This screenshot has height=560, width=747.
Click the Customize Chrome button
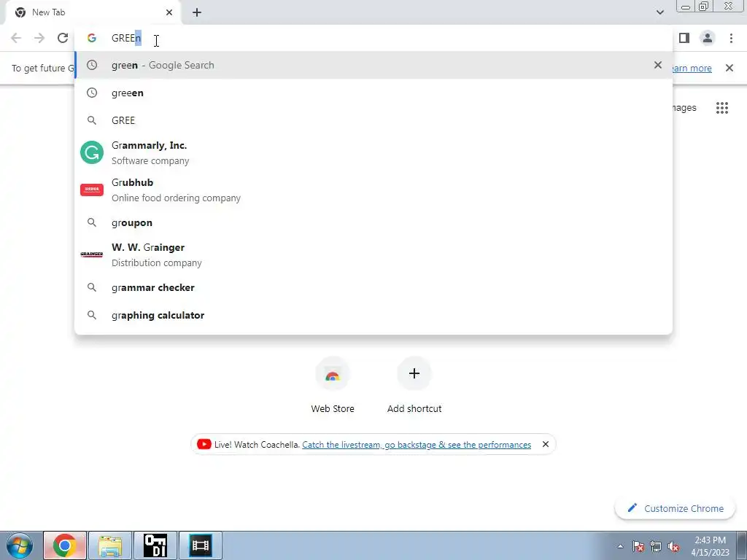point(675,508)
